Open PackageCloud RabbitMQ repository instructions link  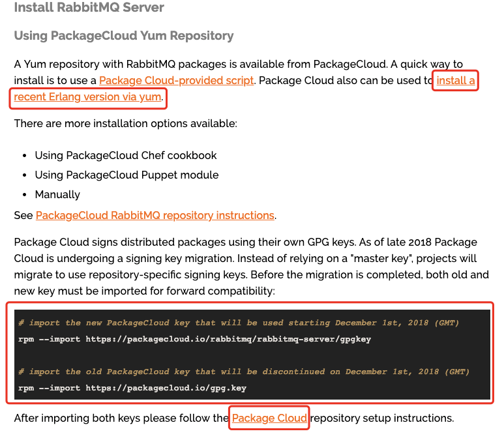(x=155, y=215)
